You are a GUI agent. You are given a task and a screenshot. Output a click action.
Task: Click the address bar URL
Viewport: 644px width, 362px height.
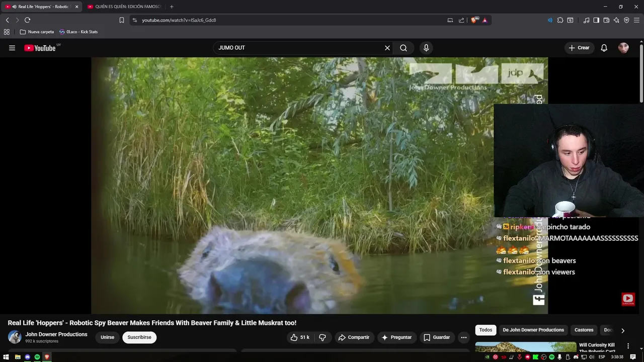pos(179,20)
